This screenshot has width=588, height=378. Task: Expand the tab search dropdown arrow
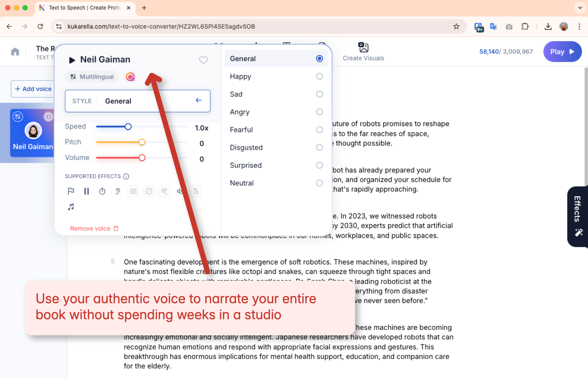580,8
